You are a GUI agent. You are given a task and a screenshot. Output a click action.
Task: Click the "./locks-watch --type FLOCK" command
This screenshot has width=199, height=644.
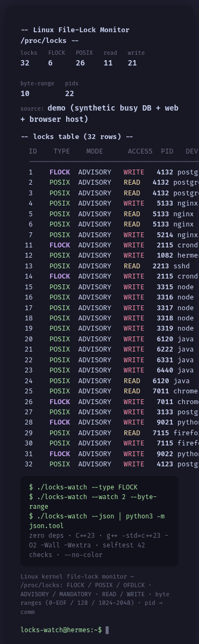[x=83, y=487]
